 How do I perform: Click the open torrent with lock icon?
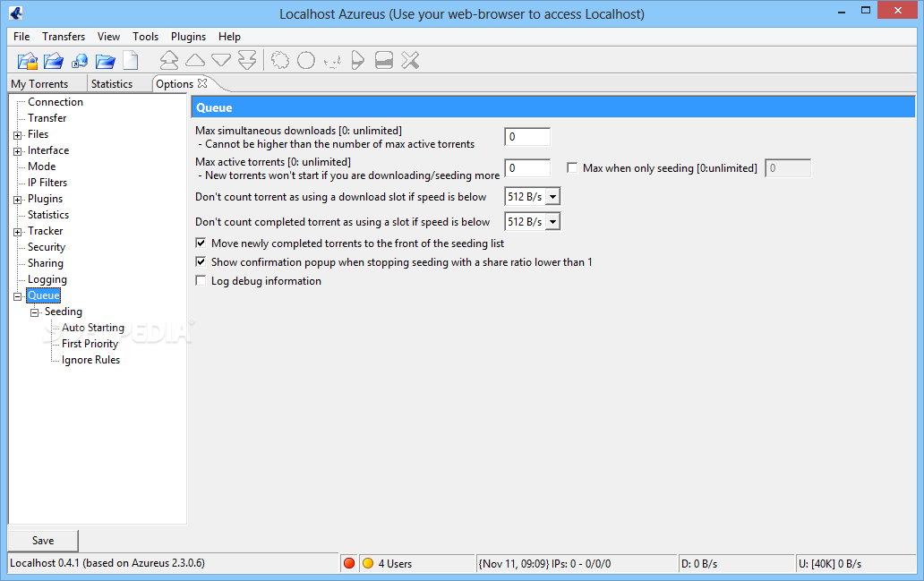[28, 61]
